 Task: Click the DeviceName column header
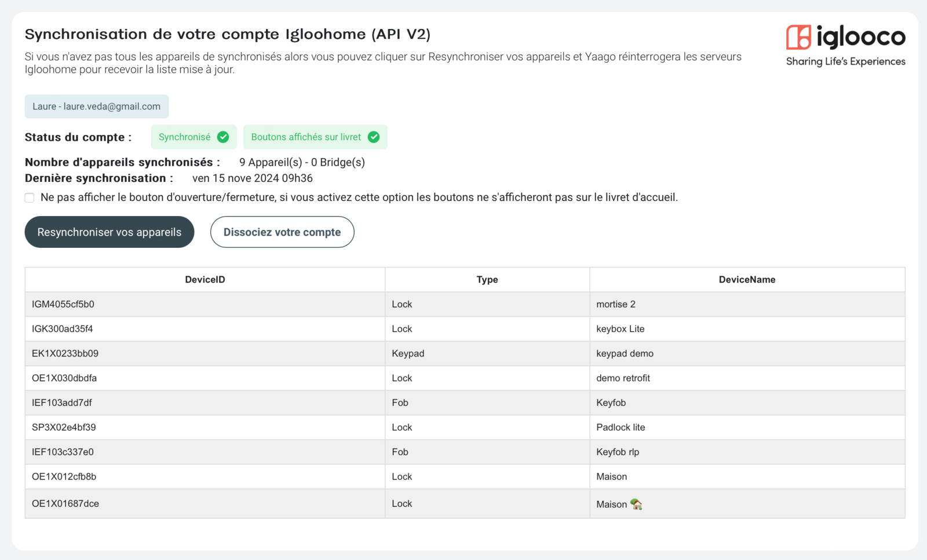click(747, 280)
